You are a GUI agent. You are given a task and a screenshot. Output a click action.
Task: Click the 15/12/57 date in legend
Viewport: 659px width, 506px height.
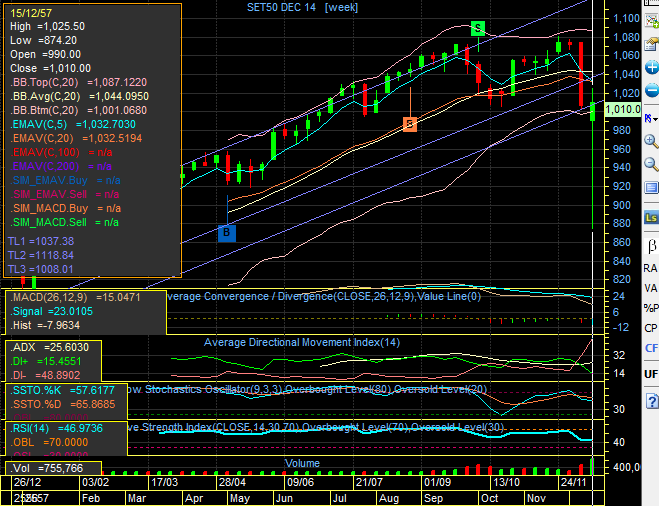[x=31, y=13]
